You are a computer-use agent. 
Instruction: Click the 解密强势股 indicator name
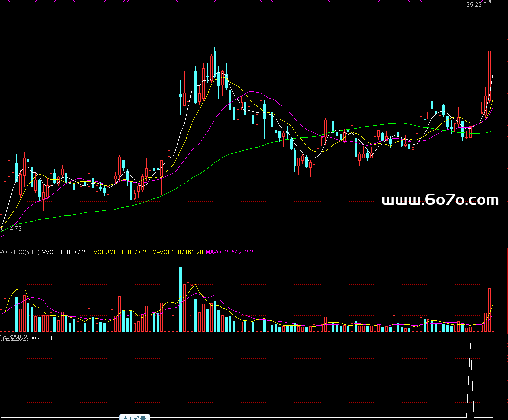point(14,338)
